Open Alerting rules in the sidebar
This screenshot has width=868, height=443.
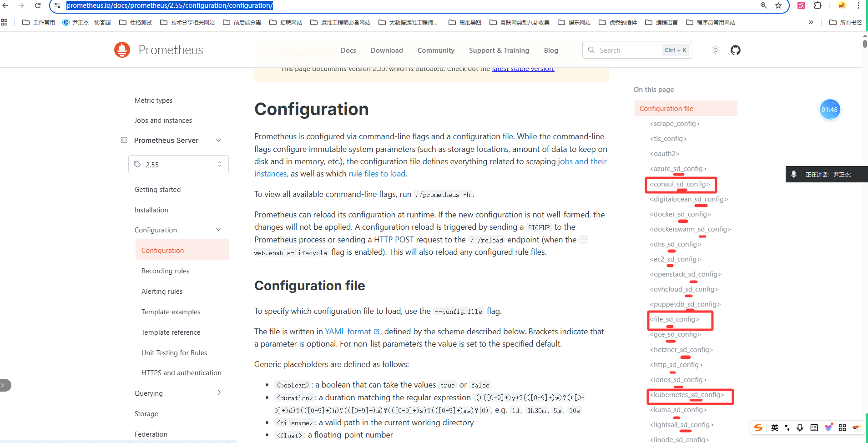coord(162,291)
